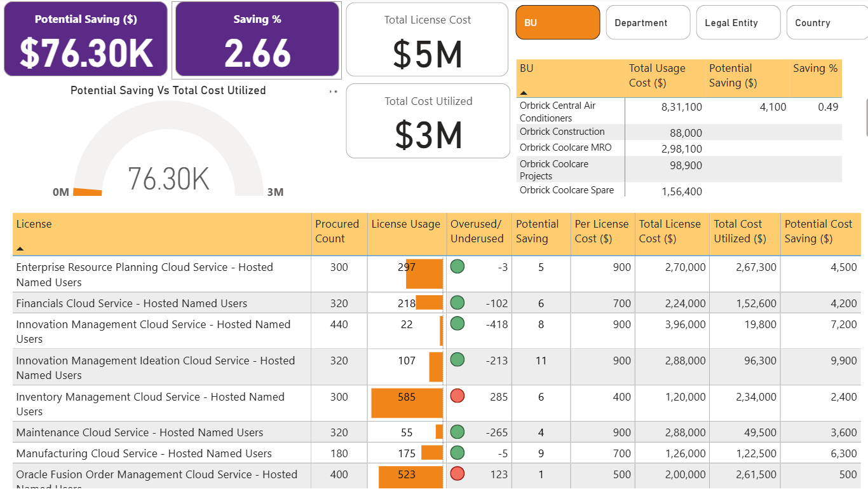Click the 297 license usage value

click(407, 267)
